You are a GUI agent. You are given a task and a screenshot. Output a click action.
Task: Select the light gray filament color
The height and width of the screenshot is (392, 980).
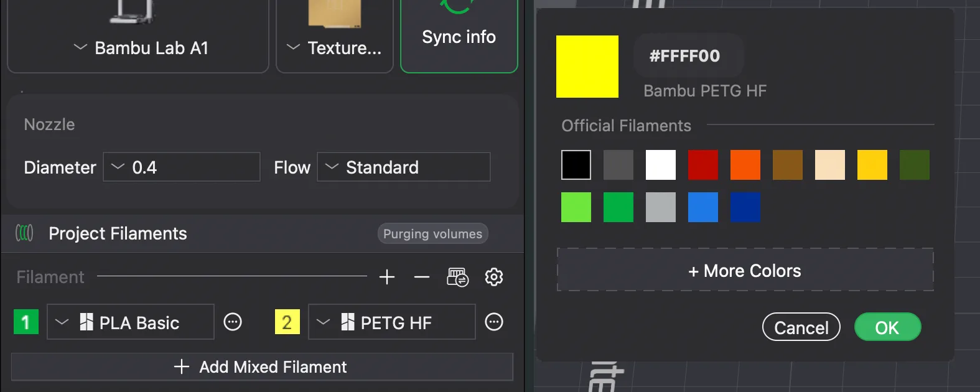pyautogui.click(x=661, y=207)
